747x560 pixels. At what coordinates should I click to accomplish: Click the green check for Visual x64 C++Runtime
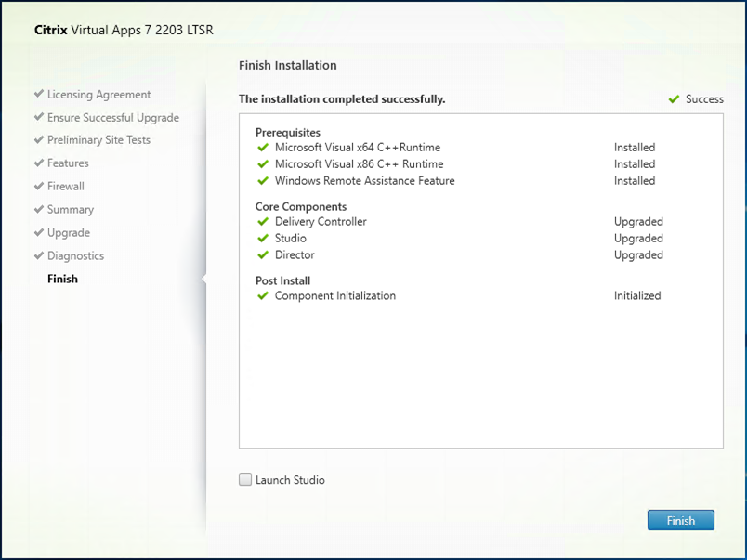coord(263,148)
